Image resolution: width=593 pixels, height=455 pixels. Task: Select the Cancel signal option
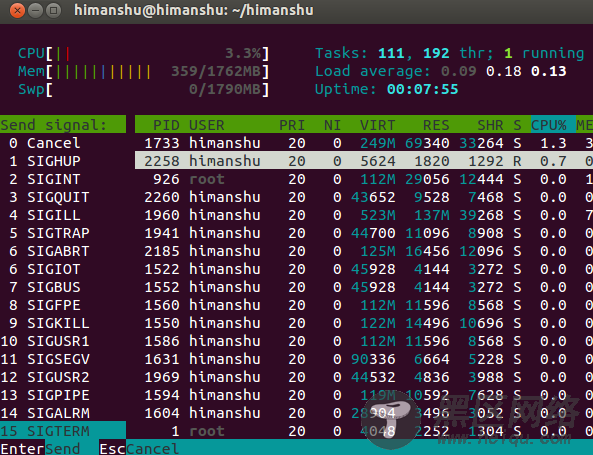pos(63,143)
